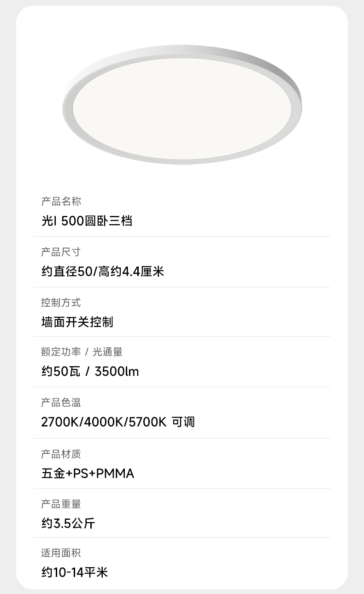Screen dimensions: 364x594
Task: Click the 产品材质 heading
Action: (61, 454)
